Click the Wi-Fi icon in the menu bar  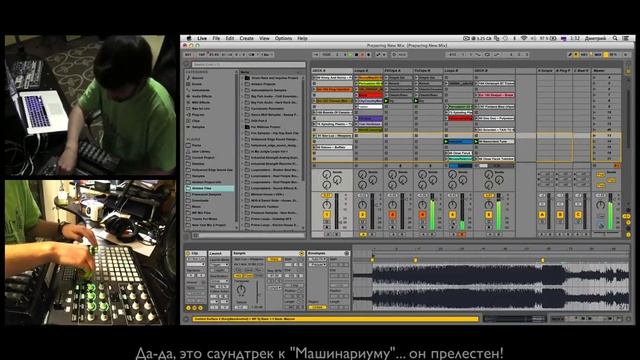524,38
